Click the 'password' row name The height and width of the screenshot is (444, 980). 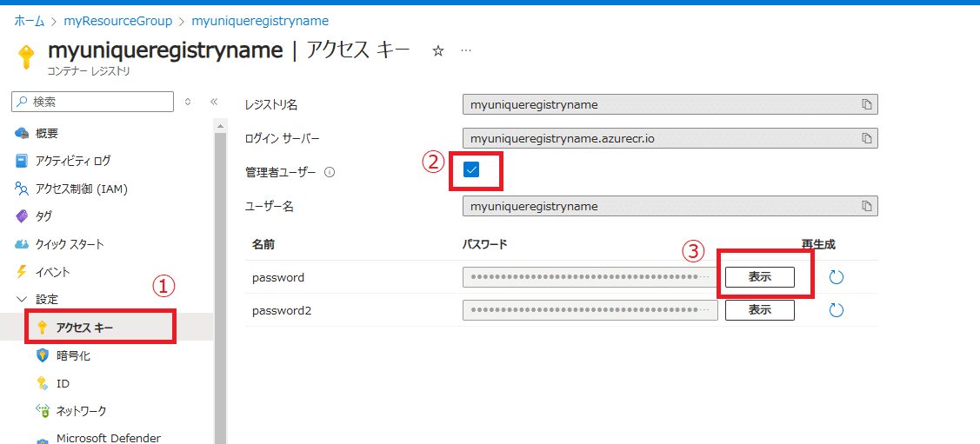coord(278,277)
